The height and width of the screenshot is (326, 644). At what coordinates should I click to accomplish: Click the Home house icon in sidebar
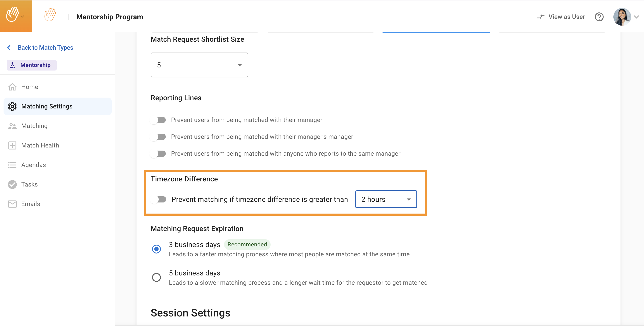(12, 87)
